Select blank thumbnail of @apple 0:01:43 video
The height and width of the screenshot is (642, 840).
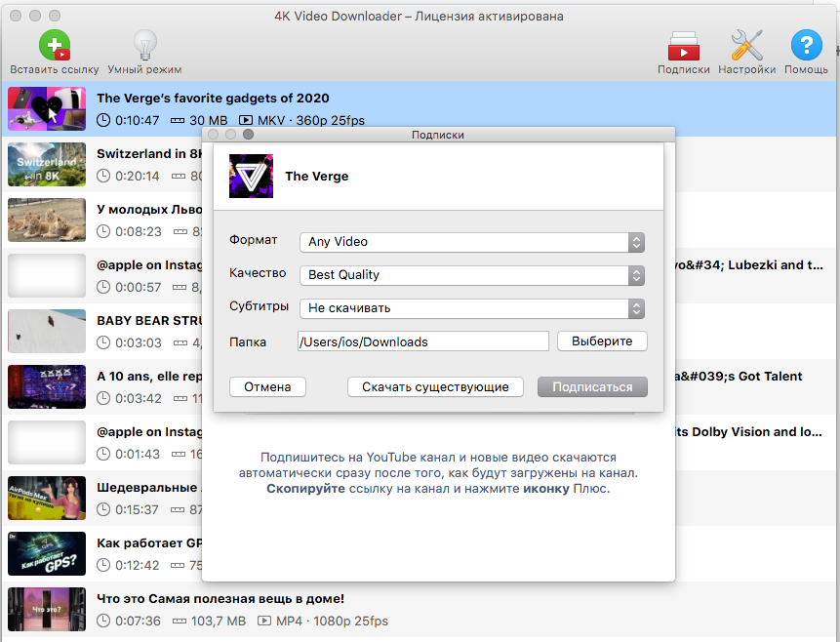tap(47, 443)
